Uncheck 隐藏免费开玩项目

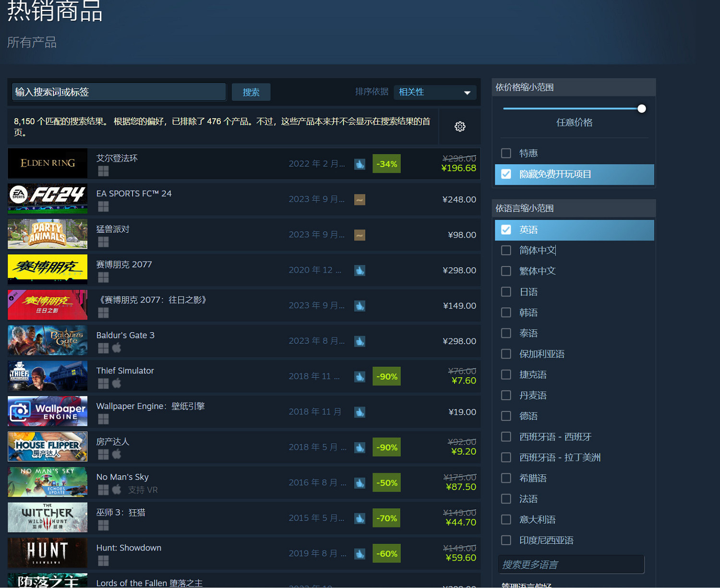pyautogui.click(x=505, y=174)
